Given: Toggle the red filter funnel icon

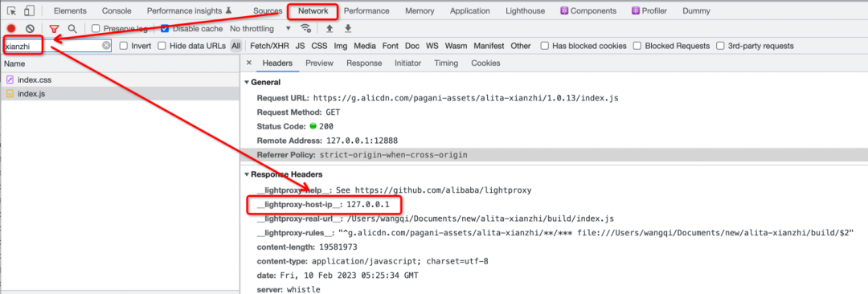Looking at the screenshot, I should [55, 29].
